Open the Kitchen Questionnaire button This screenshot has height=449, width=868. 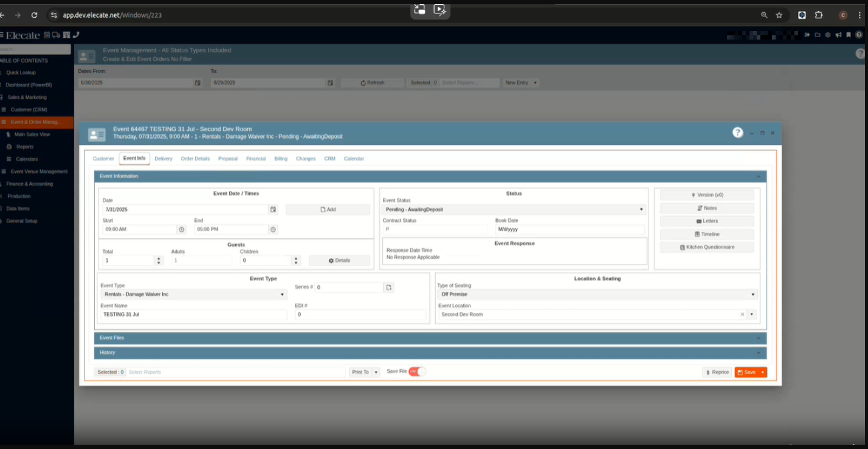click(x=707, y=248)
